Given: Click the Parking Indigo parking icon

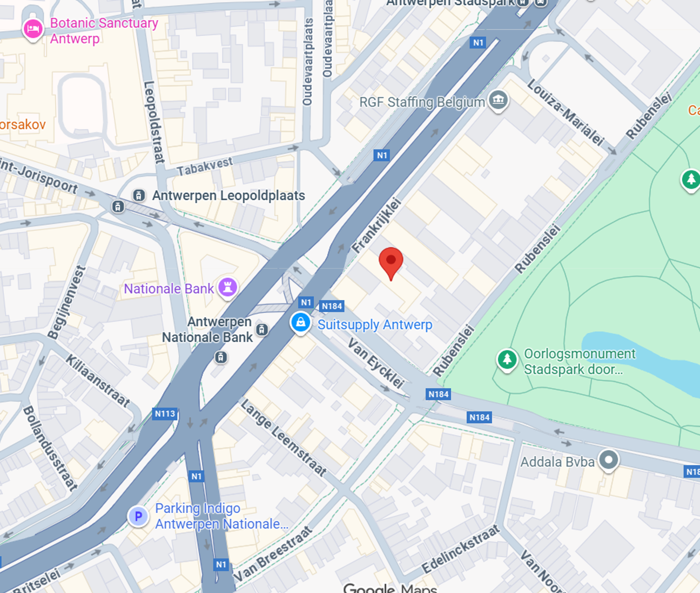Looking at the screenshot, I should pyautogui.click(x=138, y=516).
